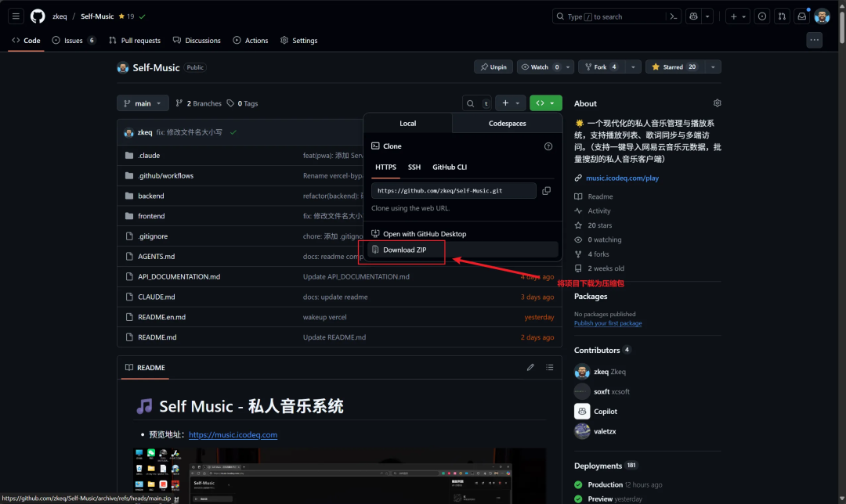Open the Copilot chat icon
This screenshot has height=504, width=846.
pyautogui.click(x=693, y=16)
